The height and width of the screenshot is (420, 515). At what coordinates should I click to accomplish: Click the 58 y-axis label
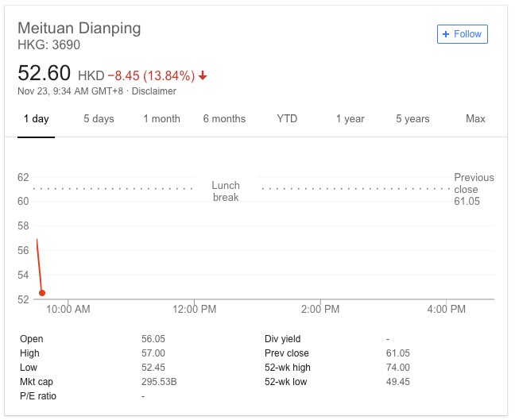(23, 225)
